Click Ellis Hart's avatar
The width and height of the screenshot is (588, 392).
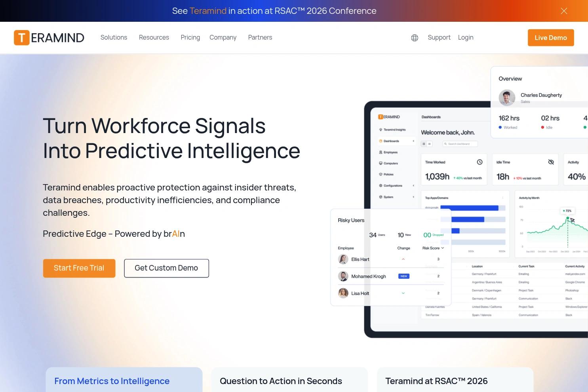coord(343,259)
